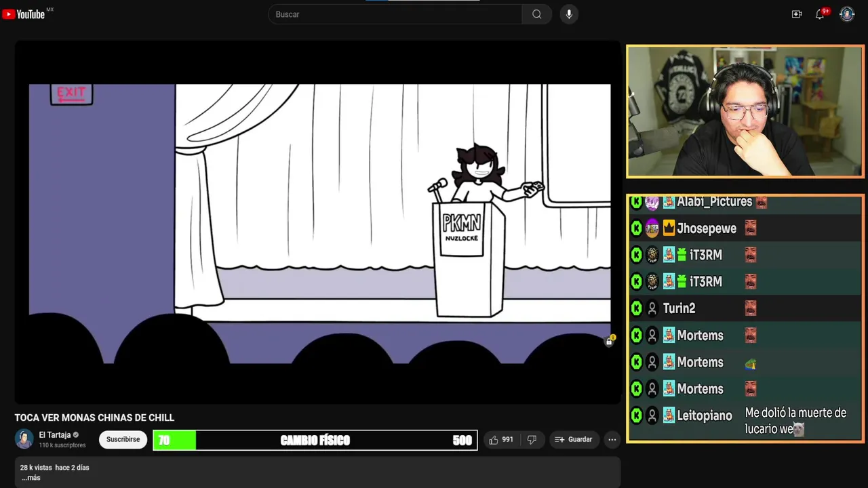Screen dimensions: 868x488
Task: Click Jhosepewe's crown badge icon
Action: tap(669, 228)
